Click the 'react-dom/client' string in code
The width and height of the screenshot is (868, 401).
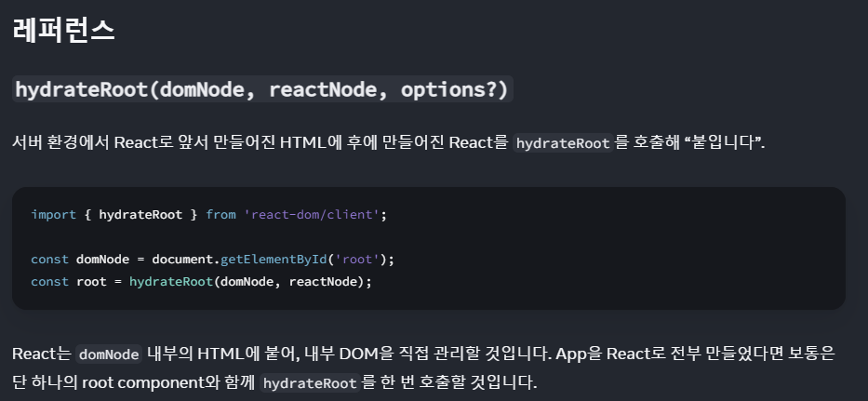click(x=311, y=214)
